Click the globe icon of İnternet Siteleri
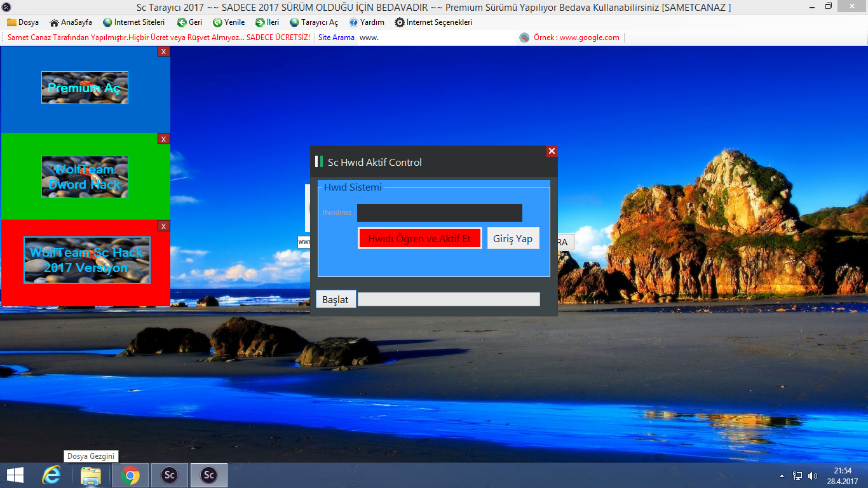The image size is (868, 488). pyautogui.click(x=107, y=22)
